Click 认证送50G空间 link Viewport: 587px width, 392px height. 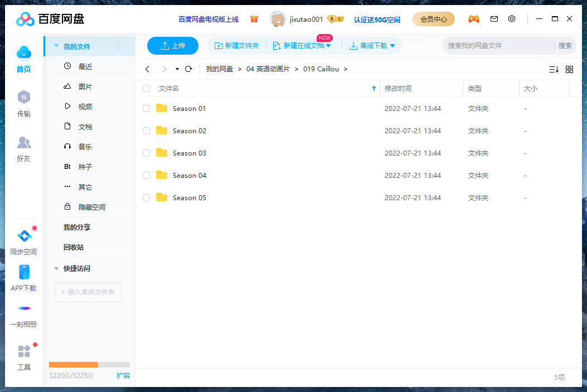377,20
